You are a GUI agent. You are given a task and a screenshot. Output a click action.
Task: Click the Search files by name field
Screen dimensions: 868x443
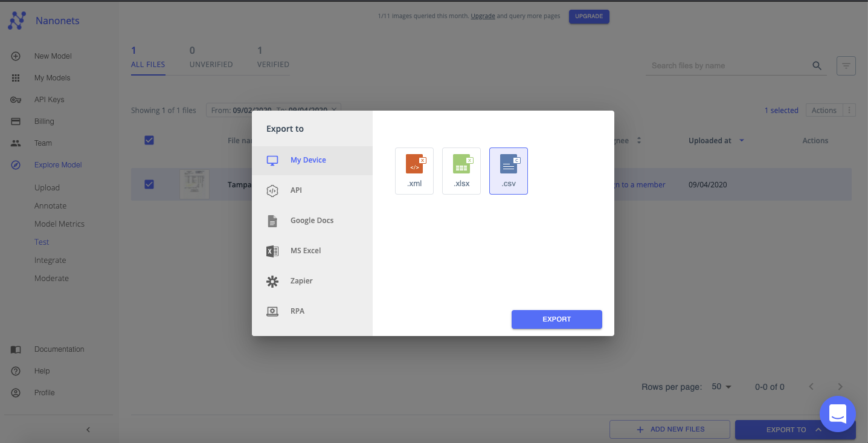tap(728, 66)
